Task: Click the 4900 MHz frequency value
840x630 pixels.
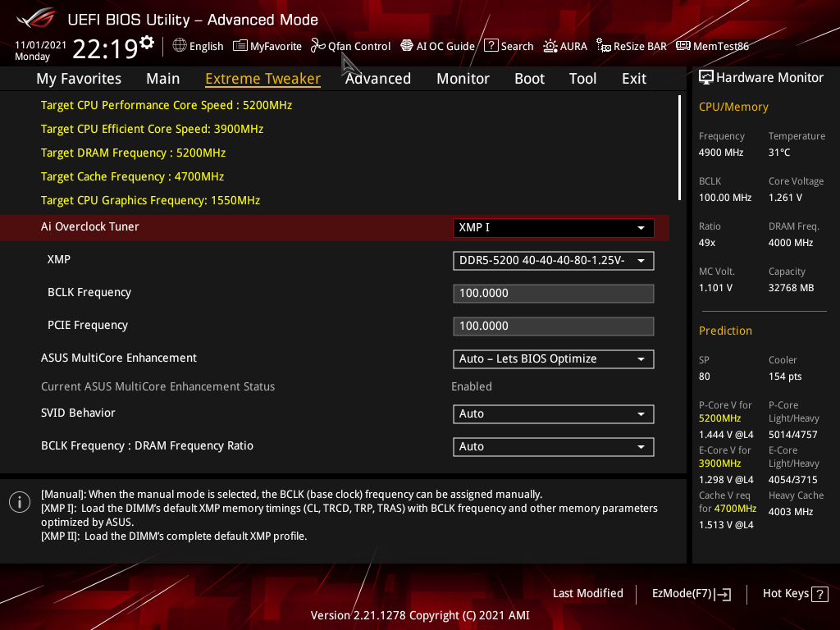Action: [x=721, y=153]
